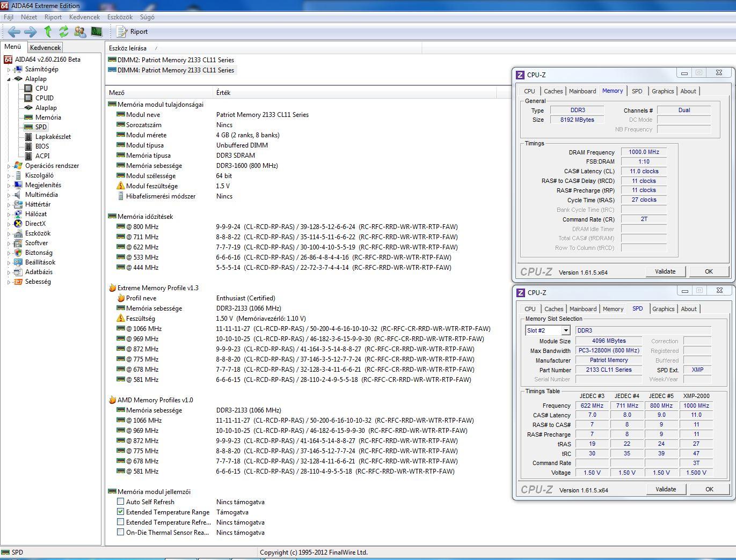The image size is (736, 560).
Task: Click OK in the SPD CPU-Z window
Action: (x=709, y=489)
